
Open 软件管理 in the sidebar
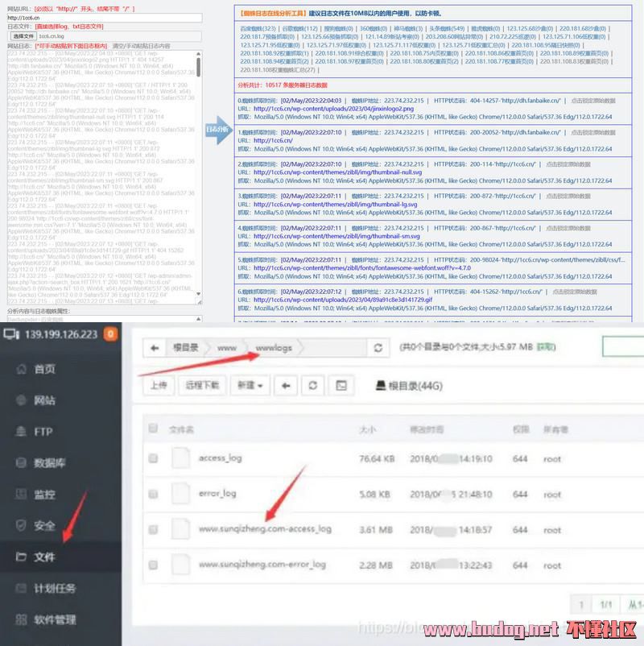(55, 619)
